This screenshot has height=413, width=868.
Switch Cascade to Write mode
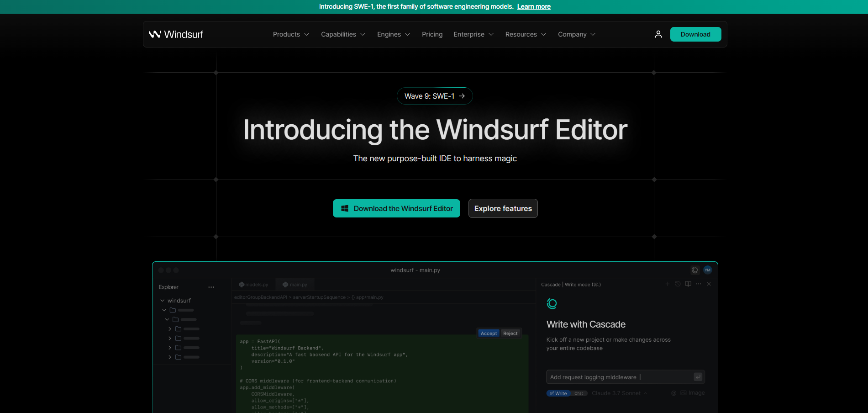pos(558,393)
